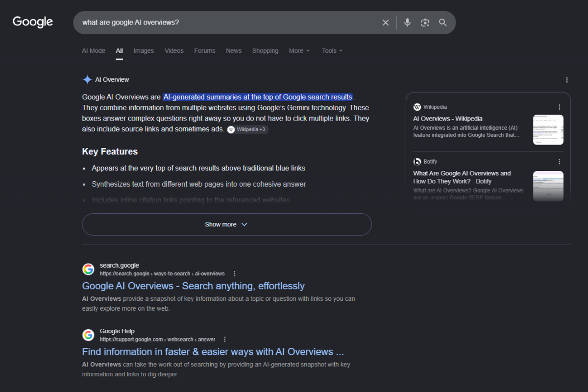Click Google Help result favicon
Screen dimensions: 588x392
[x=88, y=335]
